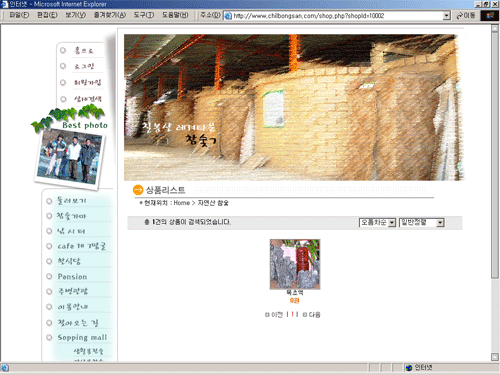The height and width of the screenshot is (375, 500).
Task: Select the circle bullet beside Sopping mall
Action: (49, 337)
